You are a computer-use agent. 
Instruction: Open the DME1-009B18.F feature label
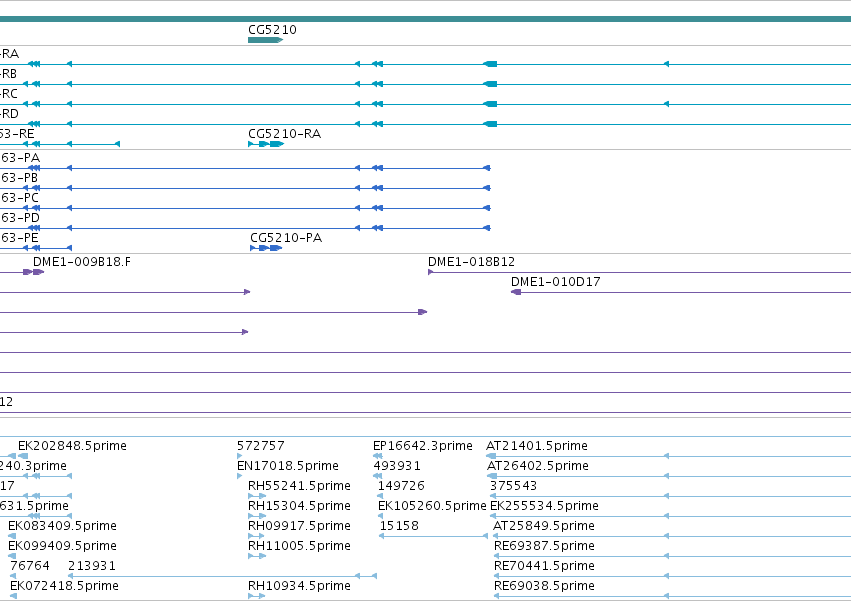[82, 262]
